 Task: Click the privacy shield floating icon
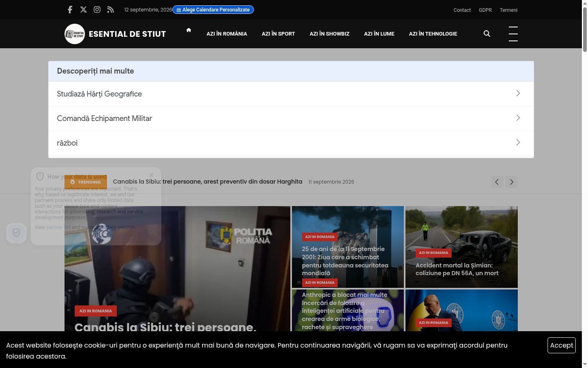point(16,233)
